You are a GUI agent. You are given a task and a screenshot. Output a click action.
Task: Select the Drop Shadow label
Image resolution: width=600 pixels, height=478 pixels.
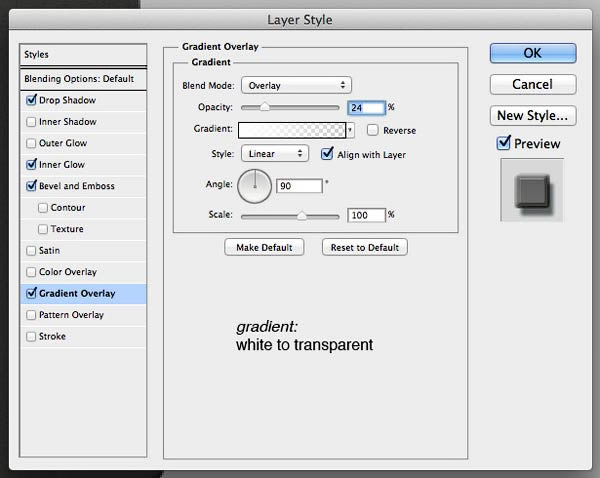click(67, 100)
